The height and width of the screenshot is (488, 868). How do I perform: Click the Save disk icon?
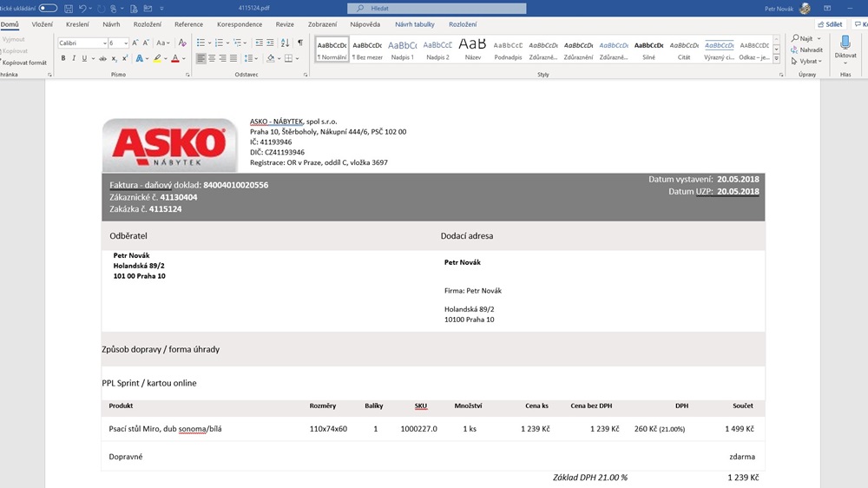coord(69,9)
